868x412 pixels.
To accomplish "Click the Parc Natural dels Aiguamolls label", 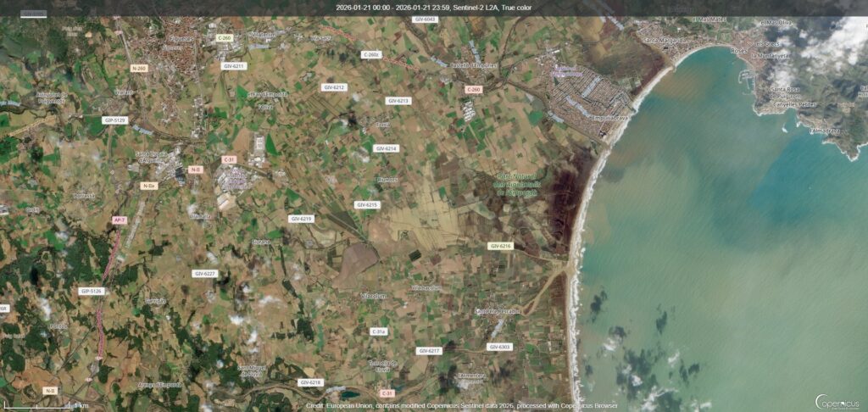I will pos(516,185).
